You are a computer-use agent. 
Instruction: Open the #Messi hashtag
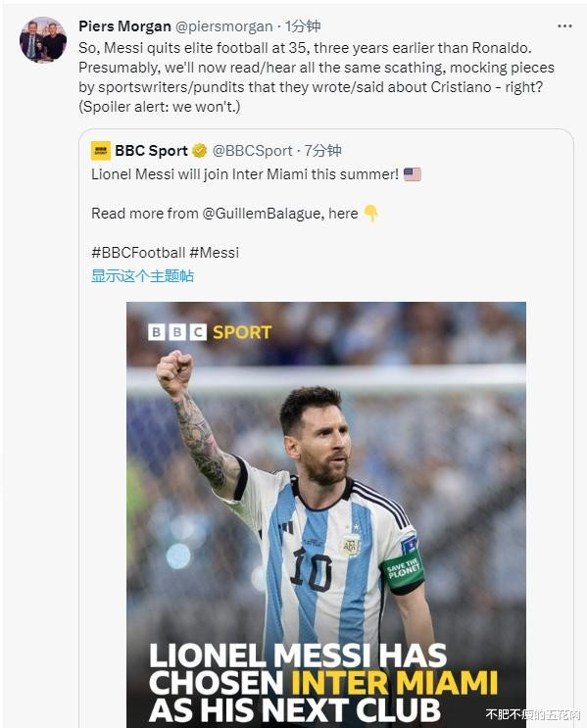click(214, 253)
